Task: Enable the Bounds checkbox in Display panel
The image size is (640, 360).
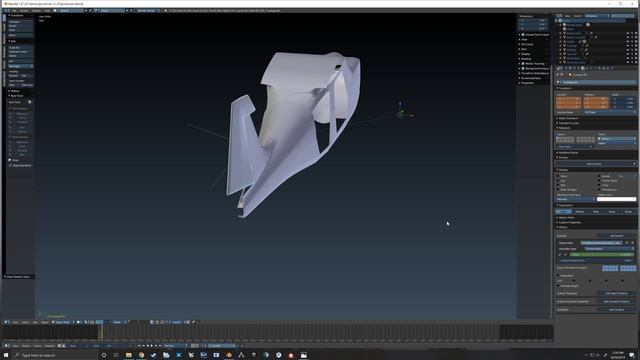Action: pyautogui.click(x=599, y=176)
